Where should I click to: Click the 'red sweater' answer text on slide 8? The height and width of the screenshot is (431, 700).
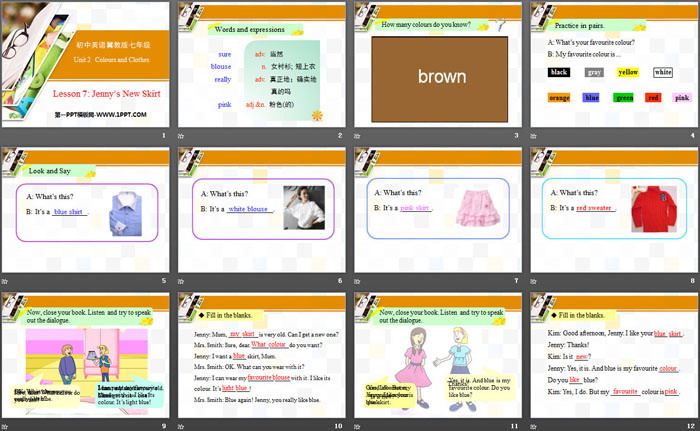point(594,208)
